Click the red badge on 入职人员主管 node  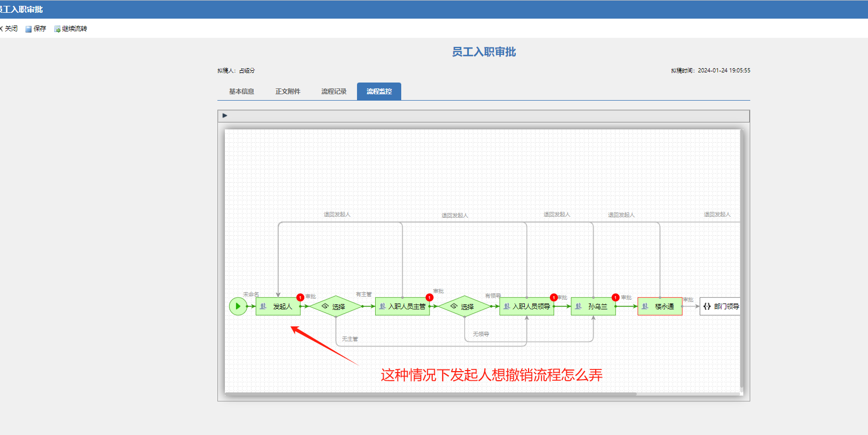pos(429,298)
